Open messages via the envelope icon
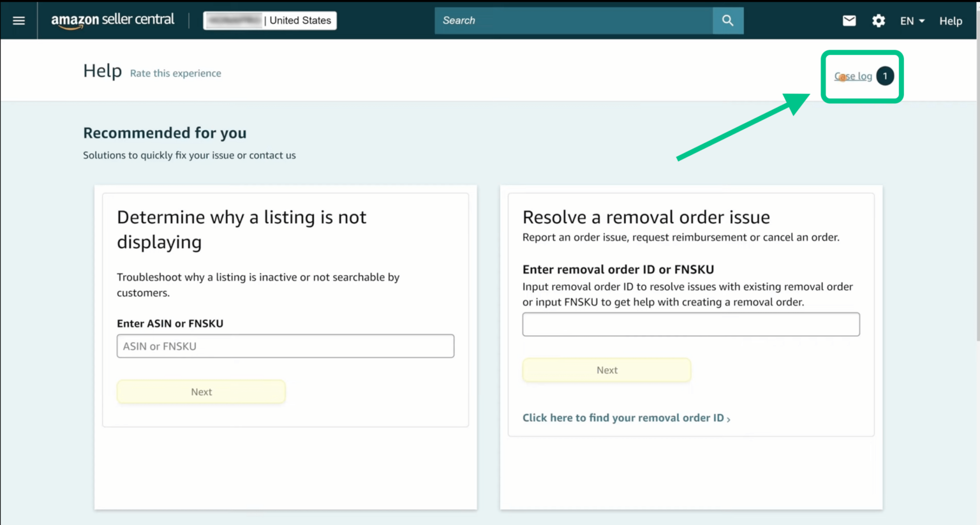Screen dimensions: 980x525 point(849,20)
